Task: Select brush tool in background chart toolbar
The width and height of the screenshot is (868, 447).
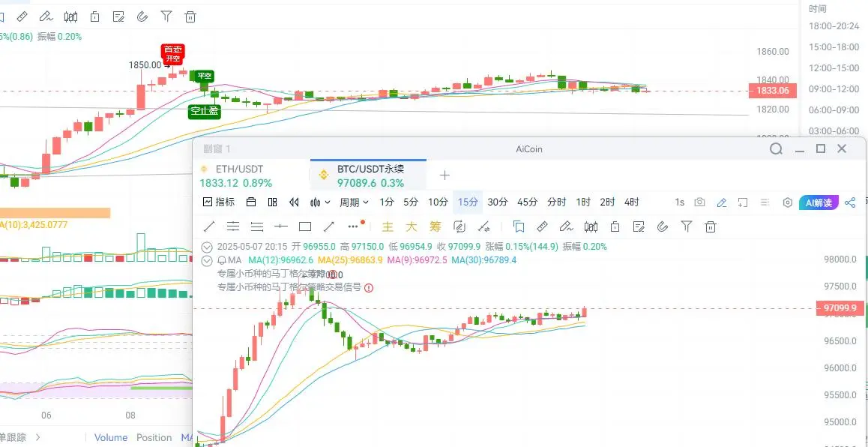Action: pos(46,16)
